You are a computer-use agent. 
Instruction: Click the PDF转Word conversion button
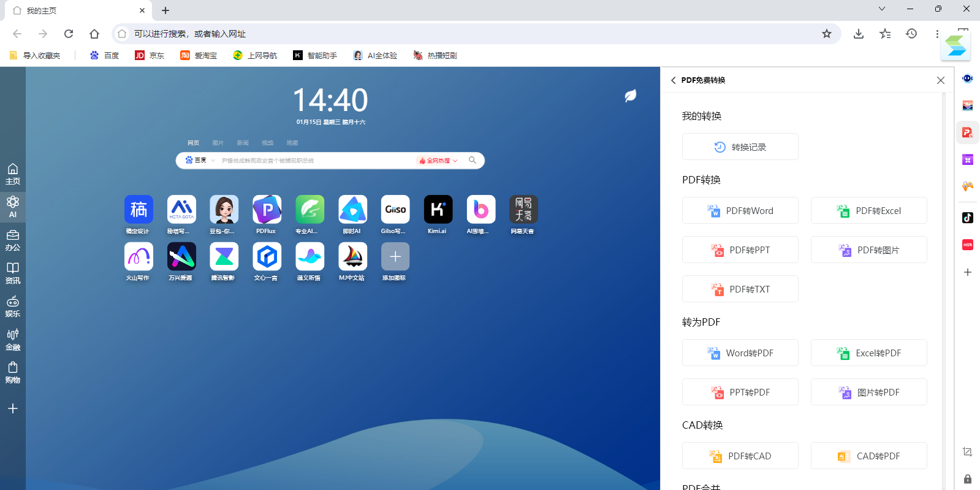[x=740, y=210]
